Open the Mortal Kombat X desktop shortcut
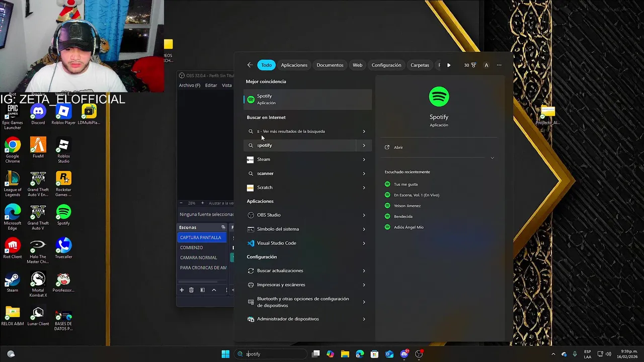Viewport: 644px width, 362px height. pyautogui.click(x=38, y=285)
